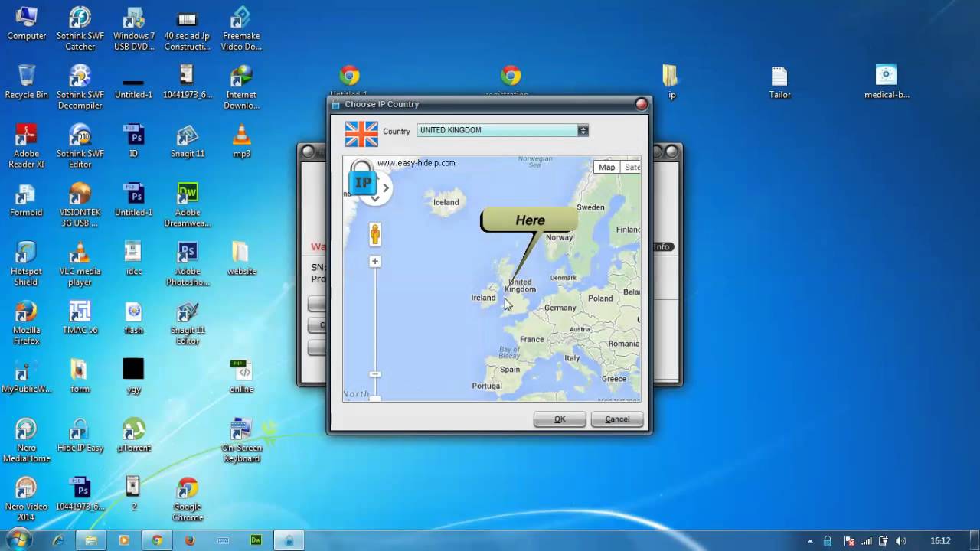This screenshot has height=551, width=980.
Task: Switch map view to the Map tab
Action: pos(606,167)
